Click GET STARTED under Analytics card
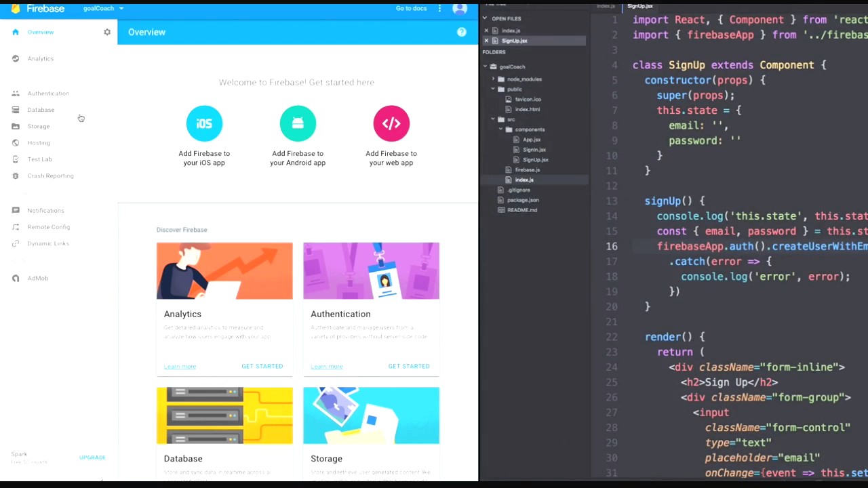The height and width of the screenshot is (488, 868). point(262,366)
